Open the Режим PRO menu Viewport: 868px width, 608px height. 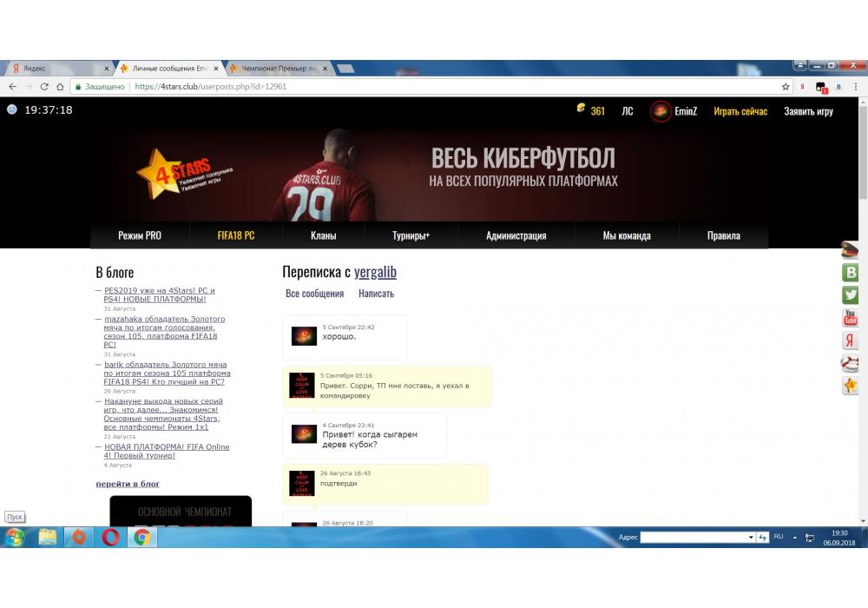140,235
